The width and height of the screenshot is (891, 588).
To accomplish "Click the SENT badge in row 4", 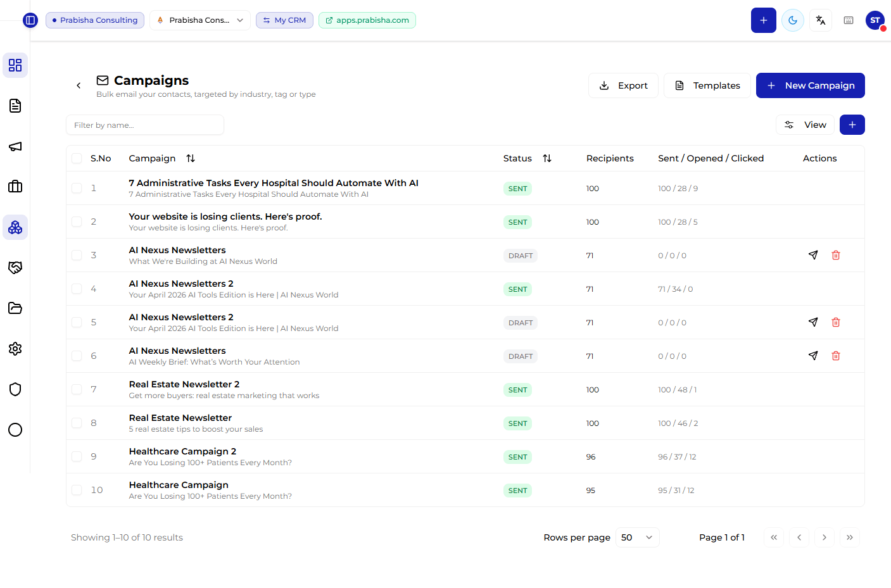I will click(517, 289).
